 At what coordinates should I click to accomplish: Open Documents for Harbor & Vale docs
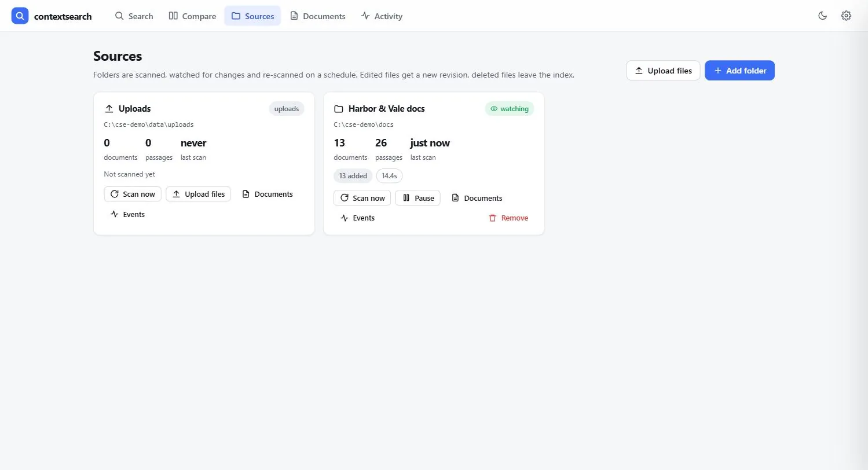point(477,198)
